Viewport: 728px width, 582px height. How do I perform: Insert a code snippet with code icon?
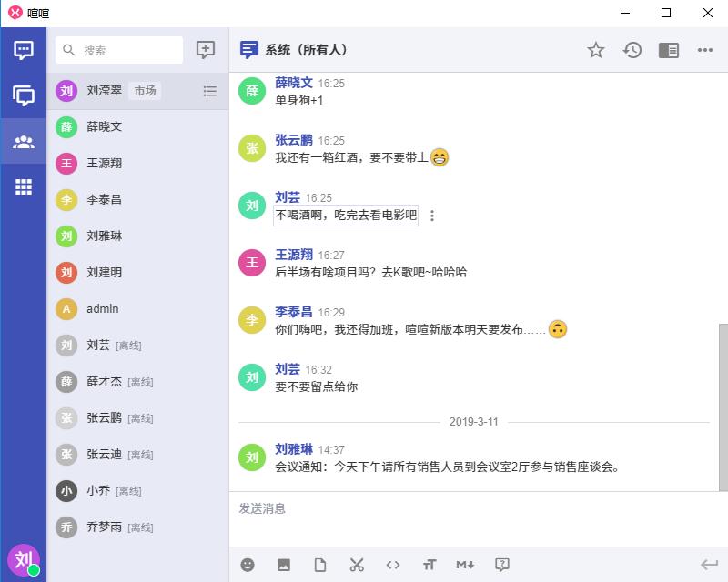coord(393,565)
